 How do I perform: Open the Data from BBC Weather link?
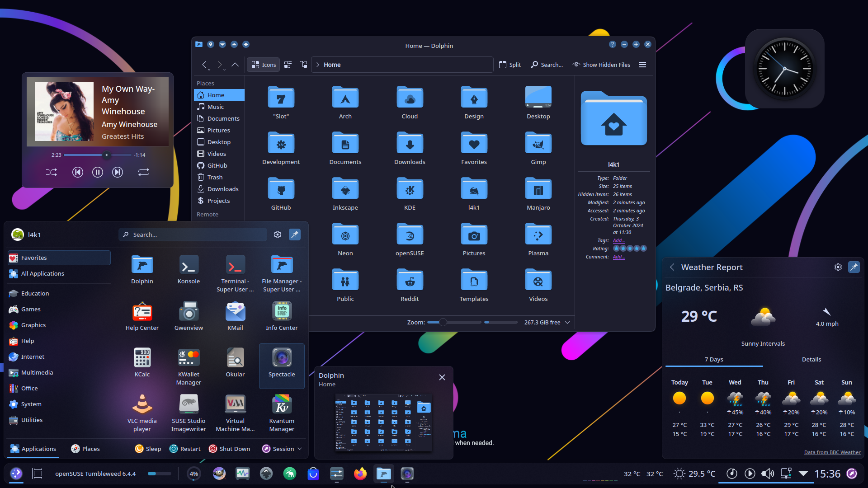tap(832, 452)
